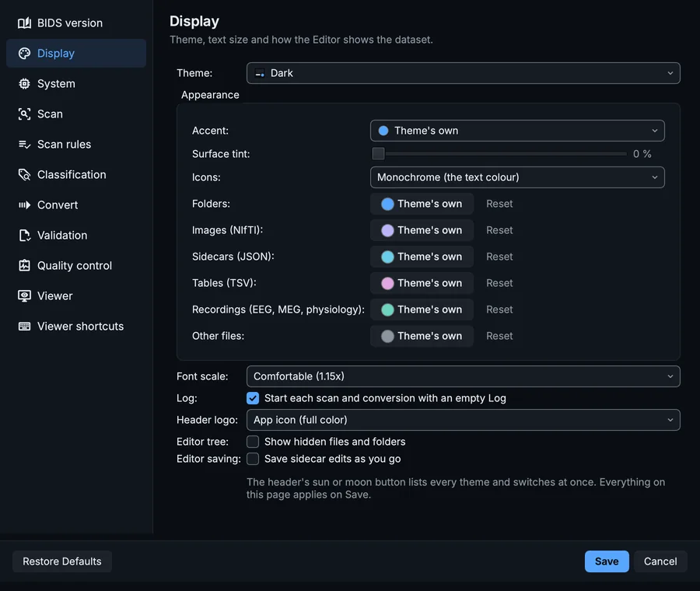Cancel the settings dialog
The height and width of the screenshot is (591, 700).
click(x=660, y=561)
